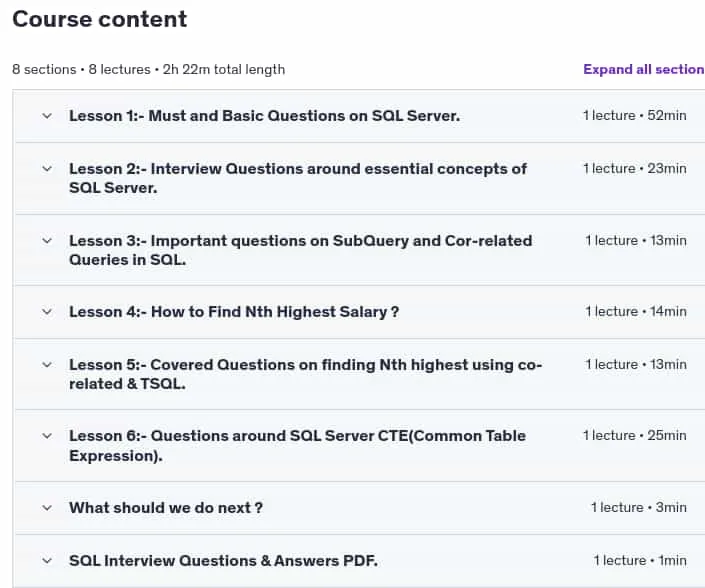Click the Course content heading
The height and width of the screenshot is (588, 705).
pyautogui.click(x=99, y=19)
